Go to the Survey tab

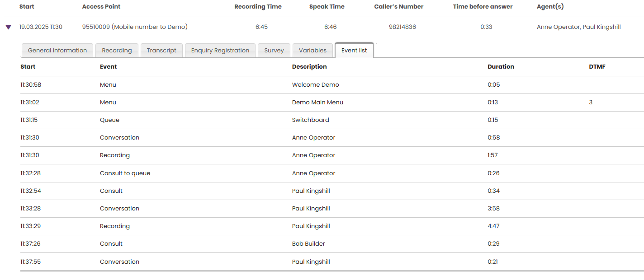coord(274,51)
